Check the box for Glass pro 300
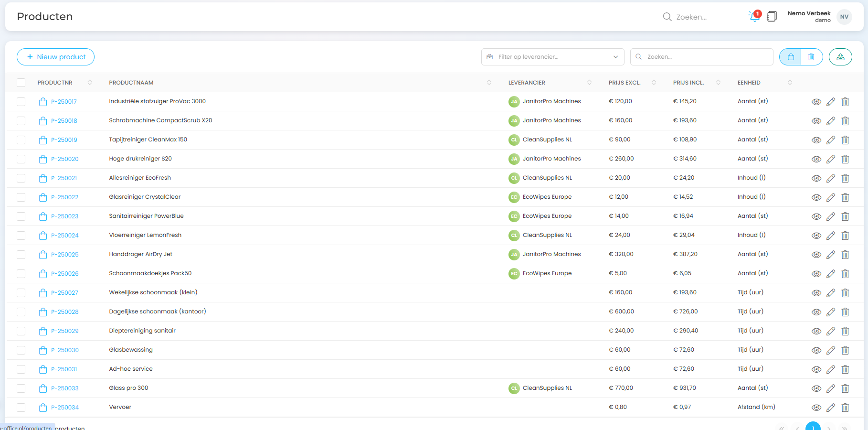Screen dimensions: 868x430 (x=21, y=388)
